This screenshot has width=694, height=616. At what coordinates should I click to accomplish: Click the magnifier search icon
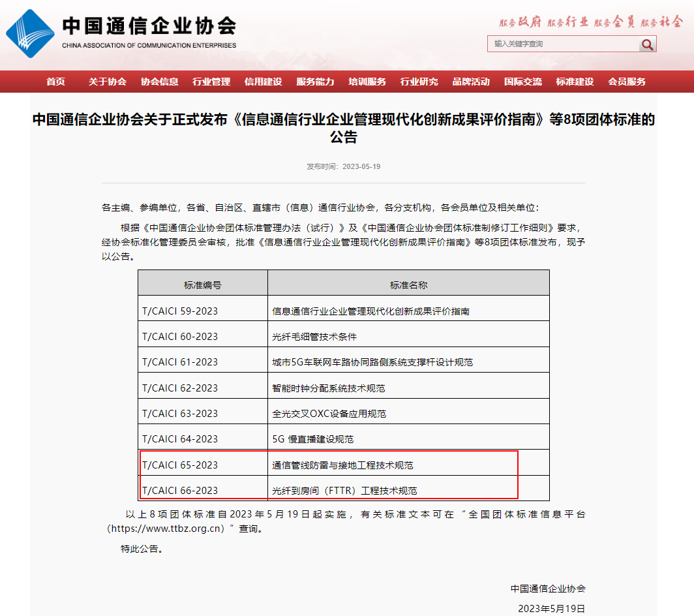[648, 44]
